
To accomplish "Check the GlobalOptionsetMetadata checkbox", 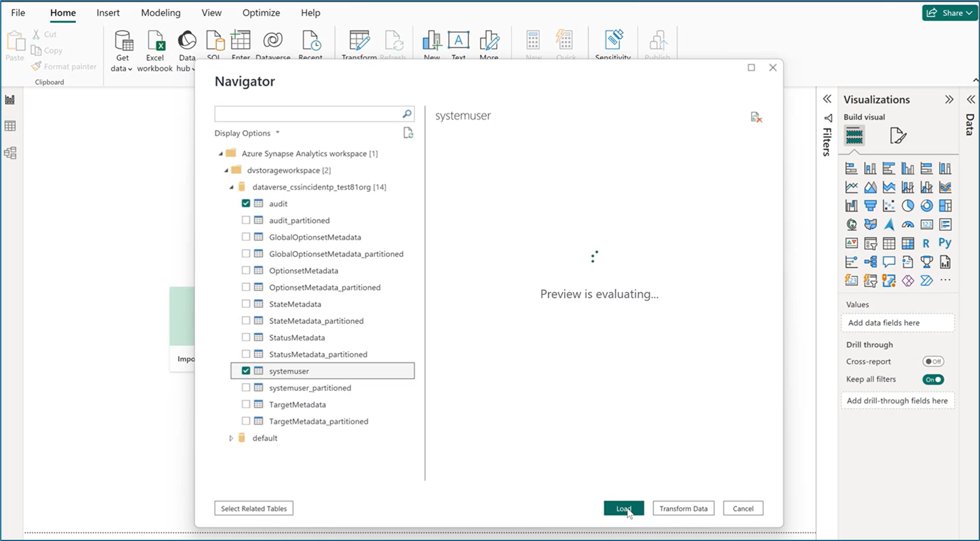I will 246,237.
